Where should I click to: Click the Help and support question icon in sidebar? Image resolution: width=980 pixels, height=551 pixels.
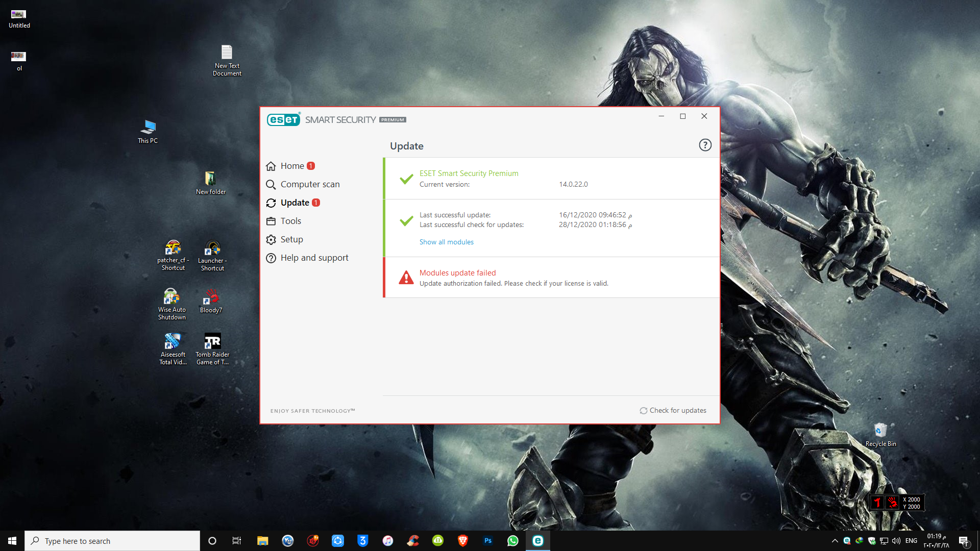click(271, 258)
